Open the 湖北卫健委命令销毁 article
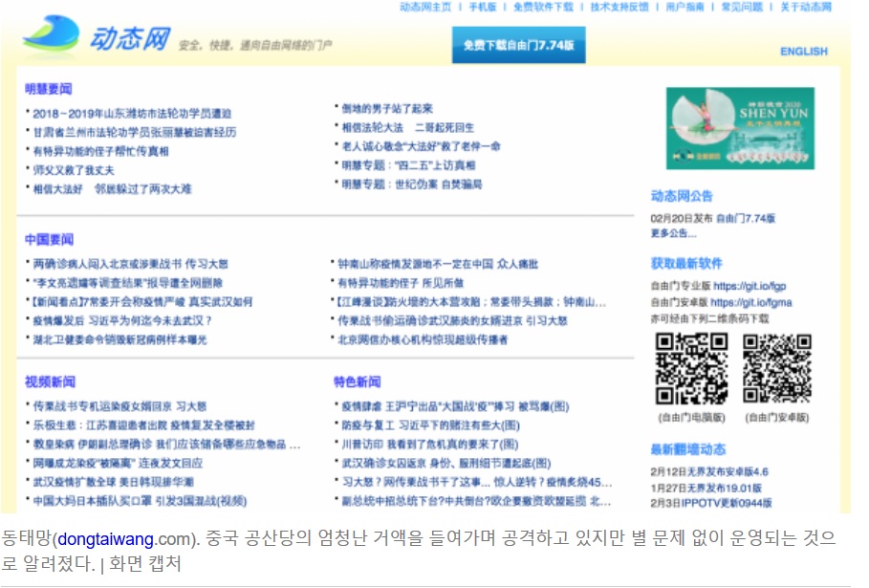 pyautogui.click(x=119, y=339)
